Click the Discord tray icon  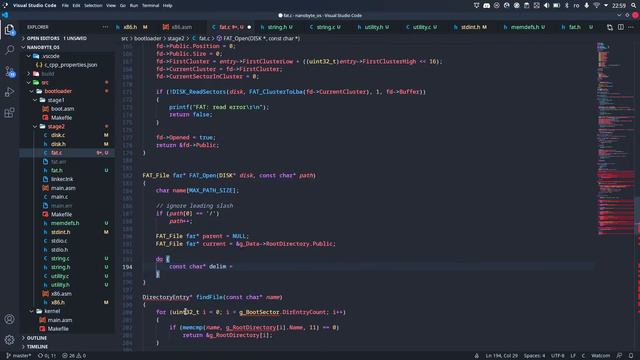pos(487,5)
